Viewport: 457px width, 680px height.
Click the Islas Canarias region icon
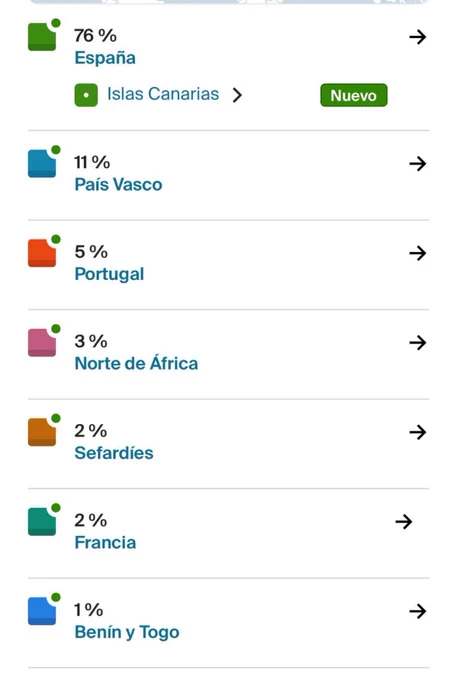86,95
